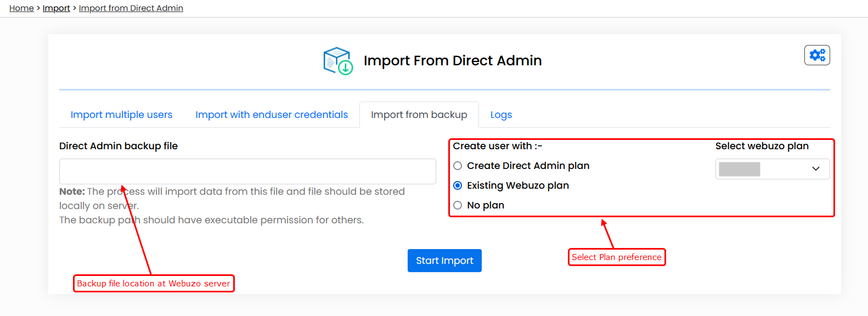Viewport: 868px width, 316px height.
Task: Follow the Home breadcrumb link
Action: 21,8
